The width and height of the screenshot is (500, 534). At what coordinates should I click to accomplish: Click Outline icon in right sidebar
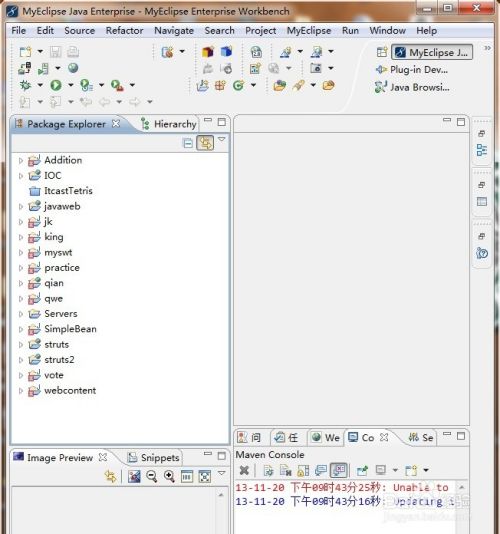pyautogui.click(x=482, y=150)
